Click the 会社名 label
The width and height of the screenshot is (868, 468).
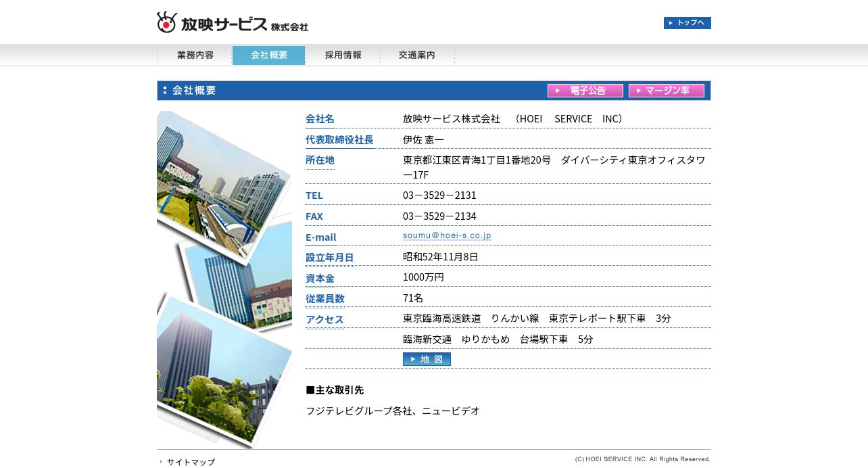[320, 119]
